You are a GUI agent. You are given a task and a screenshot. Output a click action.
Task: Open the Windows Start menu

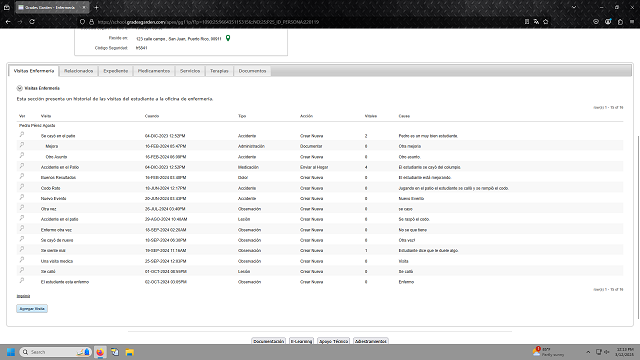click(11, 352)
